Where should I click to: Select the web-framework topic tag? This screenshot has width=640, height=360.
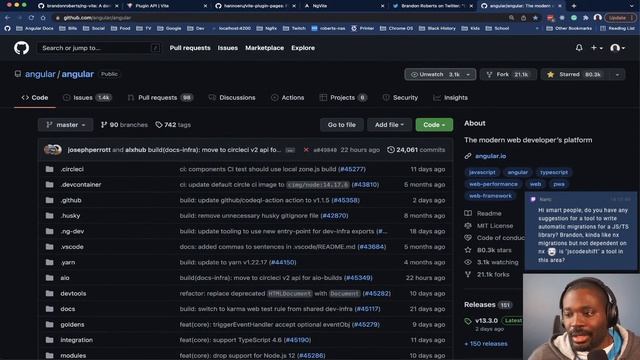point(490,196)
